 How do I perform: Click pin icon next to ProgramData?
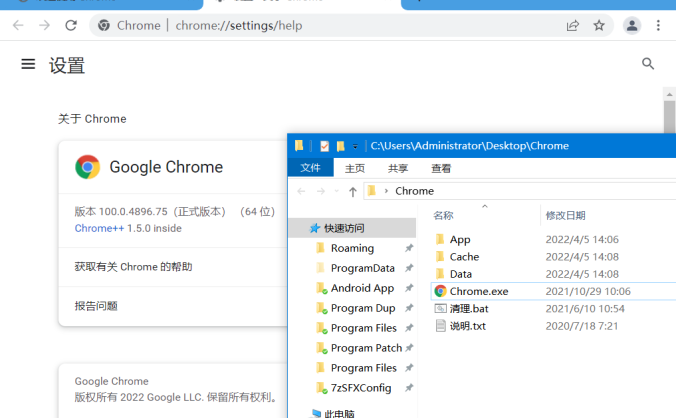click(409, 268)
